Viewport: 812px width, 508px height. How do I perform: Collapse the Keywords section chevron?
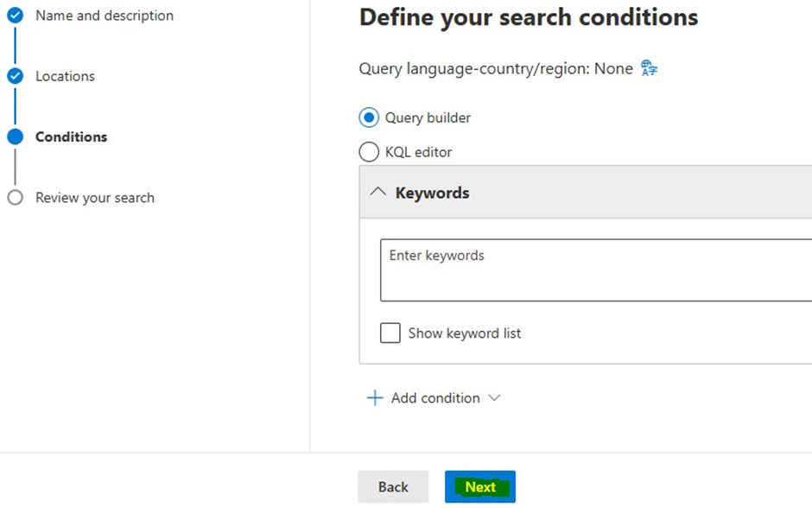377,193
